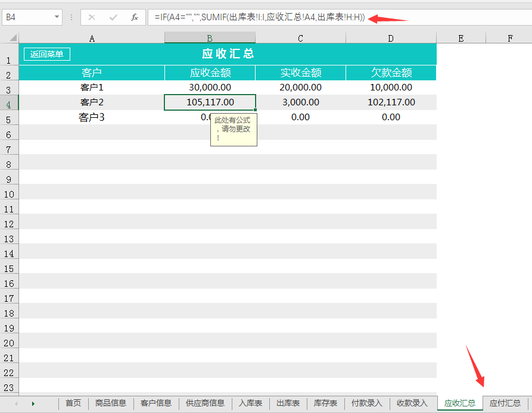Open the Insert Function fx dialog
The width and height of the screenshot is (532, 413).
[135, 17]
